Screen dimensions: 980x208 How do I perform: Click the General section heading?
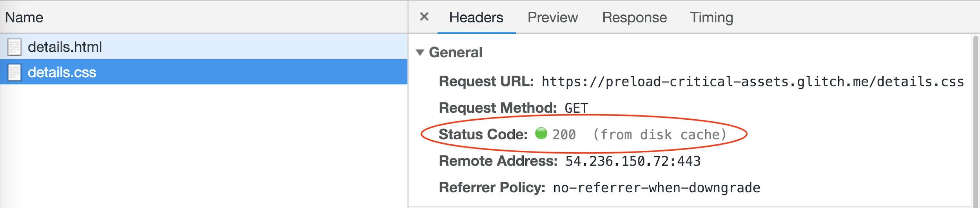tap(456, 53)
